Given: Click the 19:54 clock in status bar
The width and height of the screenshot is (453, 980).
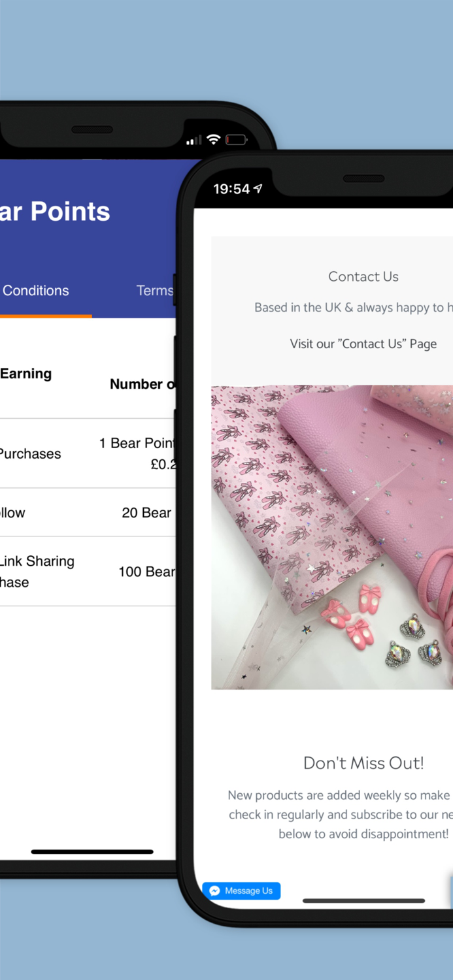Looking at the screenshot, I should pyautogui.click(x=231, y=189).
